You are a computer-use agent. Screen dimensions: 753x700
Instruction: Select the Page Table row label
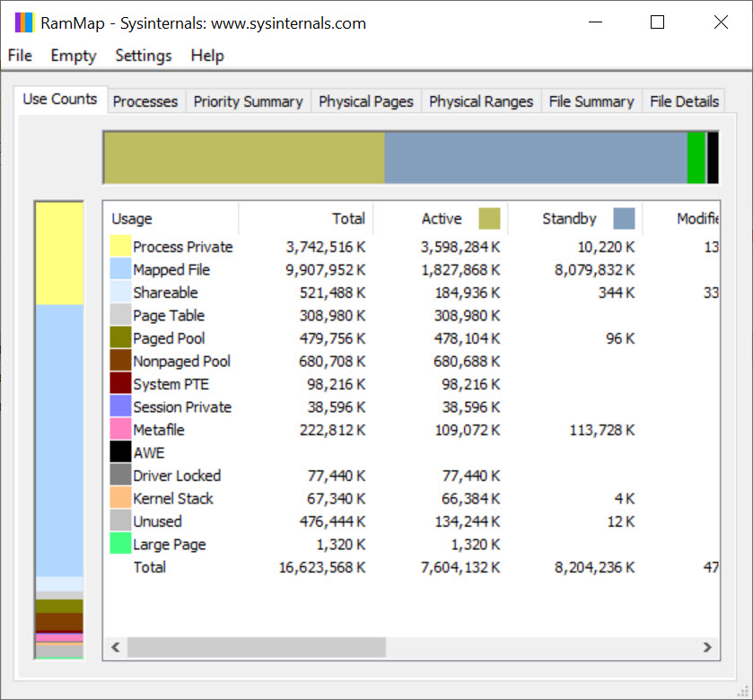point(169,315)
